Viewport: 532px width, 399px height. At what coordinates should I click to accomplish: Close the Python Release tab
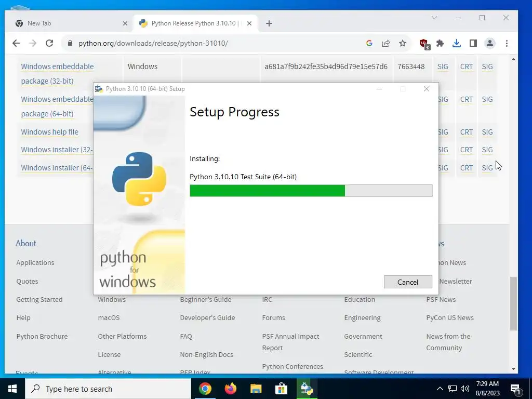tap(249, 23)
